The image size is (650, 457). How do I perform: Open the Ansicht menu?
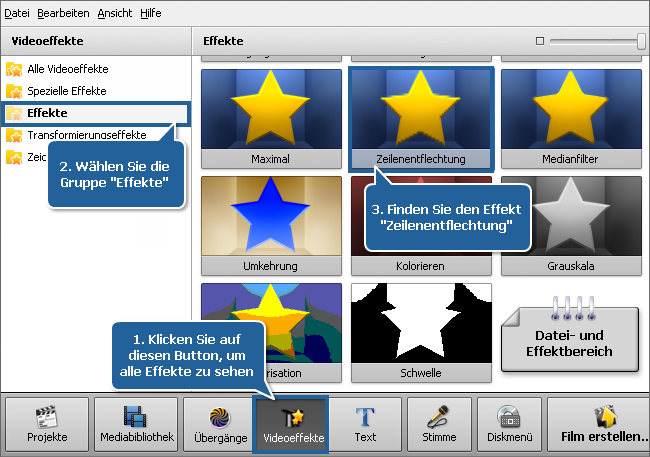[x=115, y=13]
